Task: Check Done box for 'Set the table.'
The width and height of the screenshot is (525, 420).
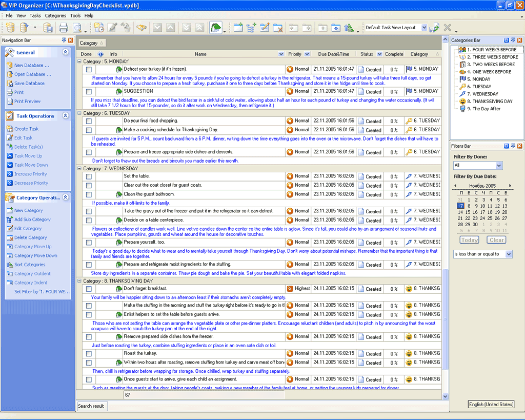Action: pyautogui.click(x=89, y=176)
